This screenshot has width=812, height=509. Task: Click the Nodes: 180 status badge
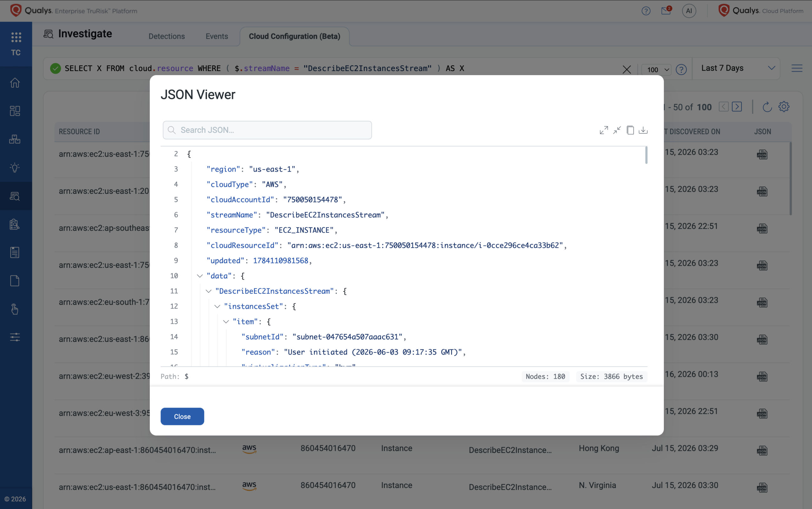tap(545, 377)
